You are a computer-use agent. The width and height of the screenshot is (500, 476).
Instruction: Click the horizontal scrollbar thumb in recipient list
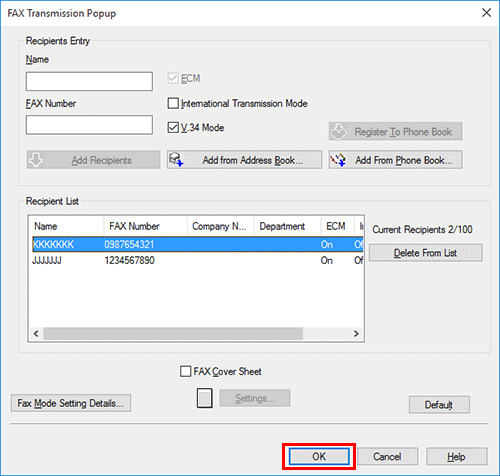(x=173, y=334)
